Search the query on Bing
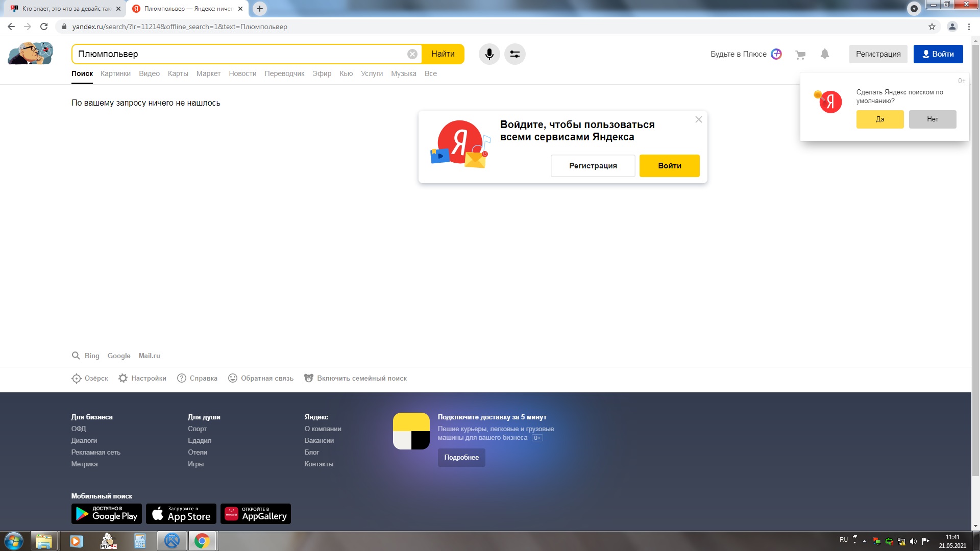The height and width of the screenshot is (551, 980). pyautogui.click(x=92, y=356)
